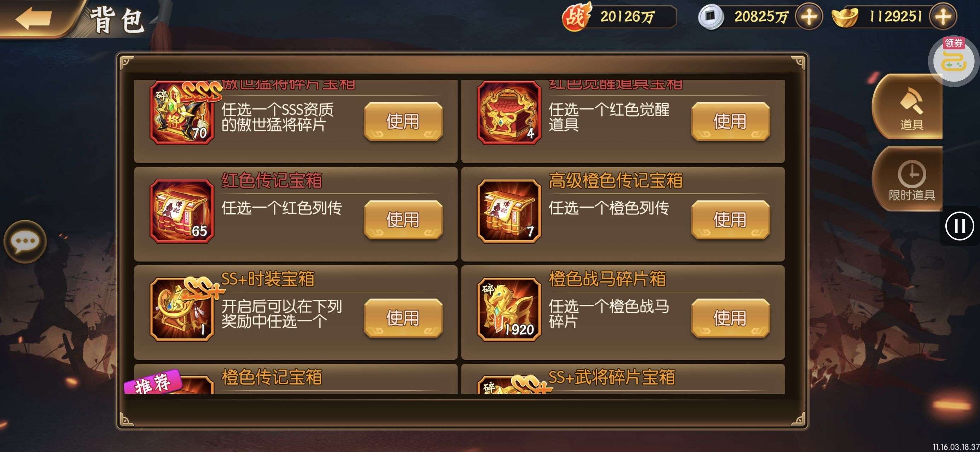
Task: Select the 红色传记宝箱 item icon
Action: click(x=182, y=211)
